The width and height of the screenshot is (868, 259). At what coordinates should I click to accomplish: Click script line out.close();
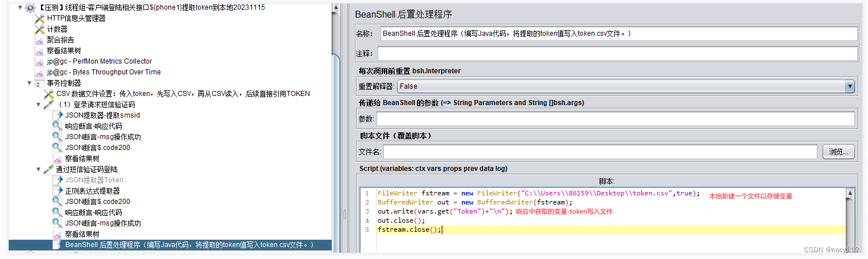[x=402, y=220]
